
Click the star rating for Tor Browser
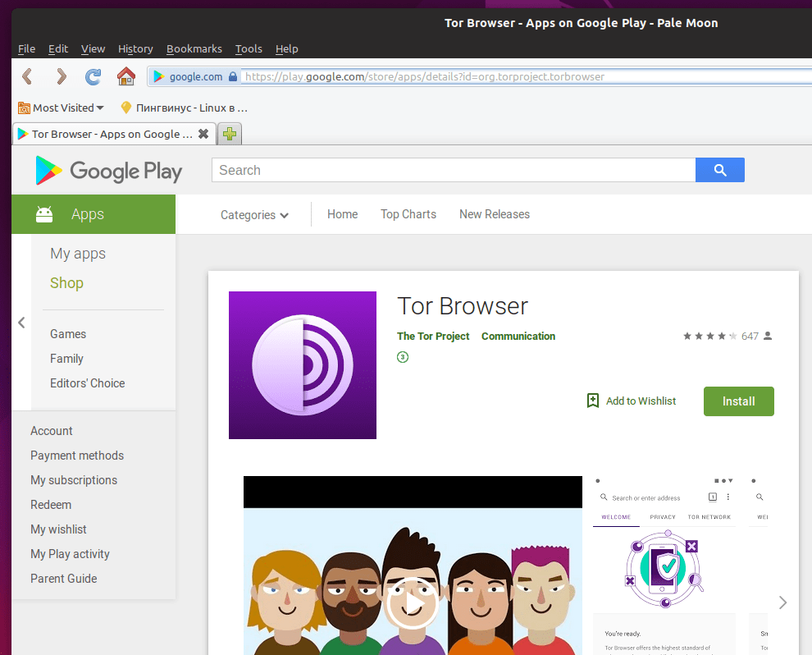click(710, 336)
